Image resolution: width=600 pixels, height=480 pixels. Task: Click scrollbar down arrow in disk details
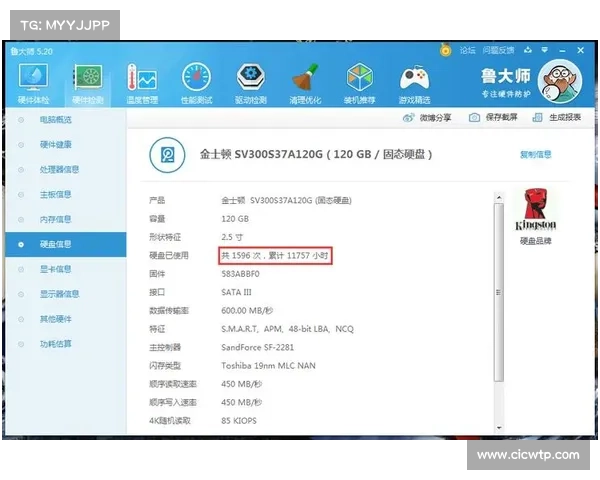[499, 428]
